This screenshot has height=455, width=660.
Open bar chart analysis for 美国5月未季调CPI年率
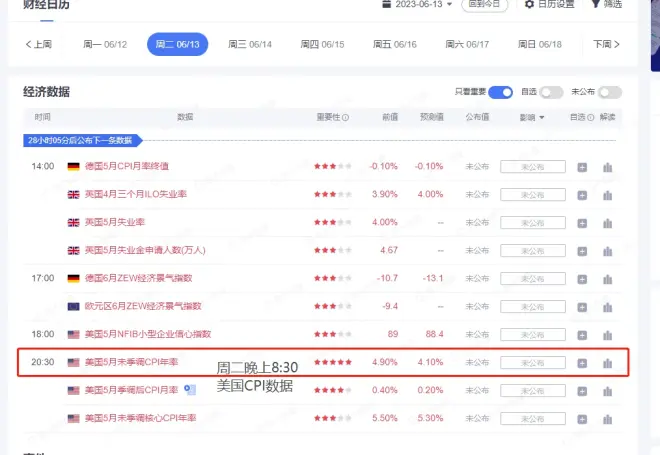(607, 362)
